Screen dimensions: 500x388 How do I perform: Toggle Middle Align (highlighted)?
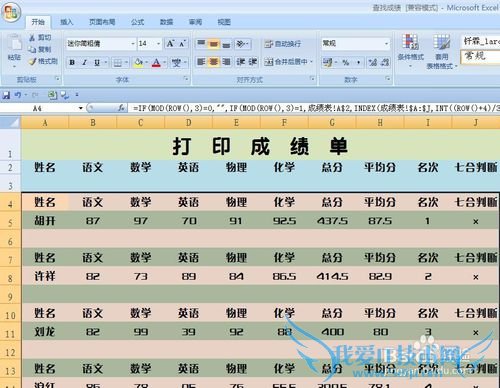[x=214, y=44]
